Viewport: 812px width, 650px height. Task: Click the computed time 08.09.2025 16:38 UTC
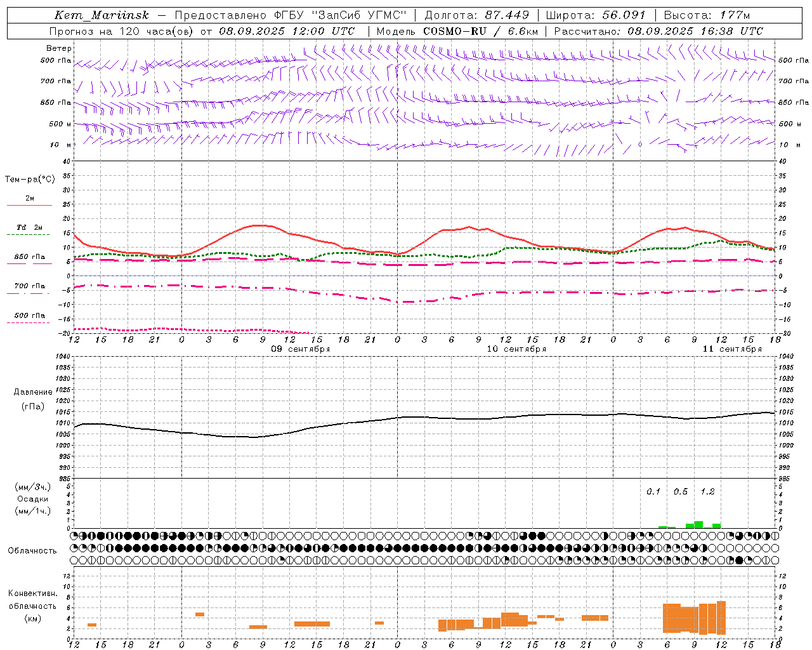pyautogui.click(x=695, y=31)
